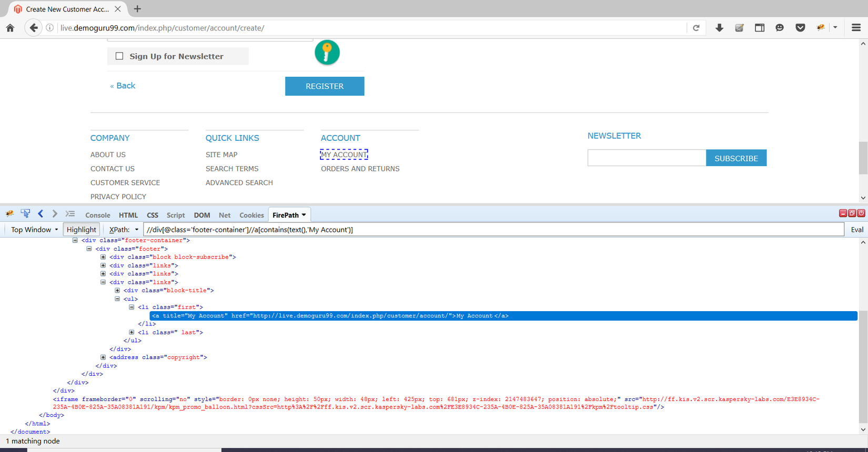Expand the li class last node
Viewport: 868px width, 452px height.
(x=132, y=332)
